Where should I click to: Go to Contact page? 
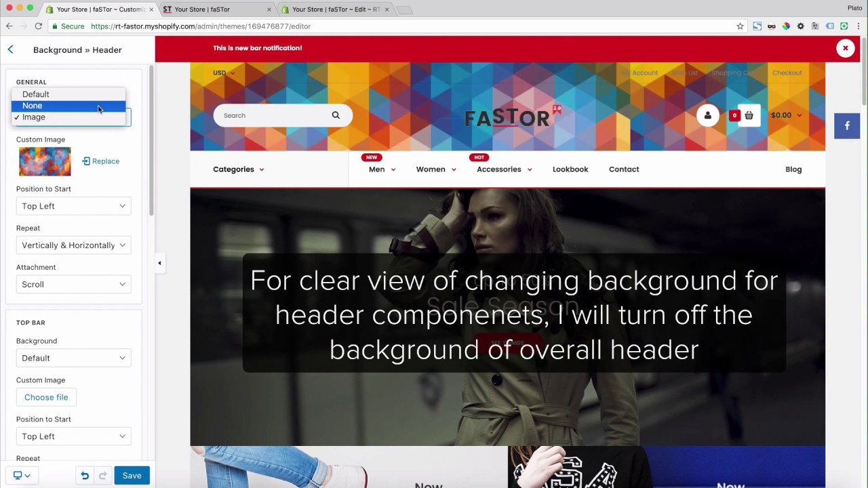pos(624,169)
